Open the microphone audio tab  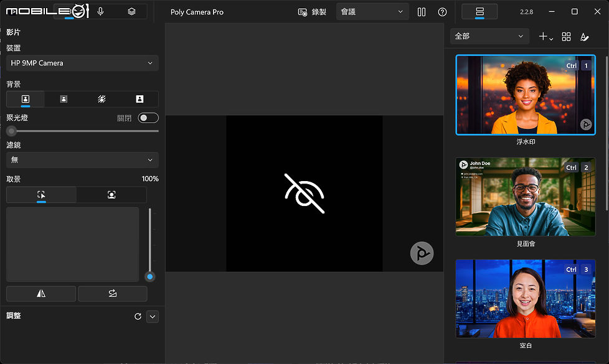100,12
